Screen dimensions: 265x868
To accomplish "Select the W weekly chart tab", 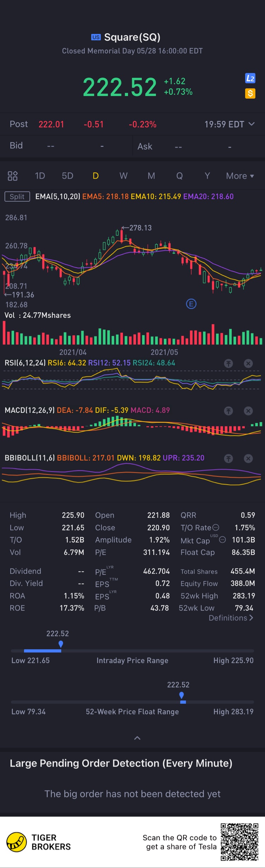I will (x=123, y=176).
